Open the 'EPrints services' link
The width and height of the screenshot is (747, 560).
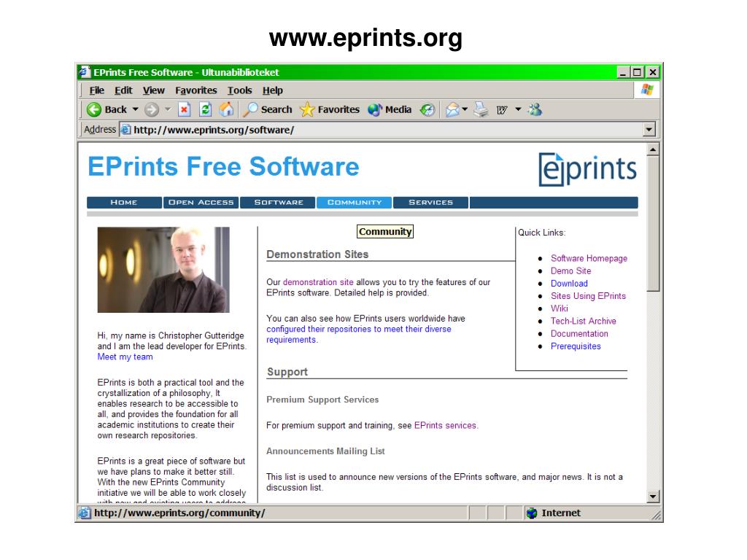tap(445, 425)
